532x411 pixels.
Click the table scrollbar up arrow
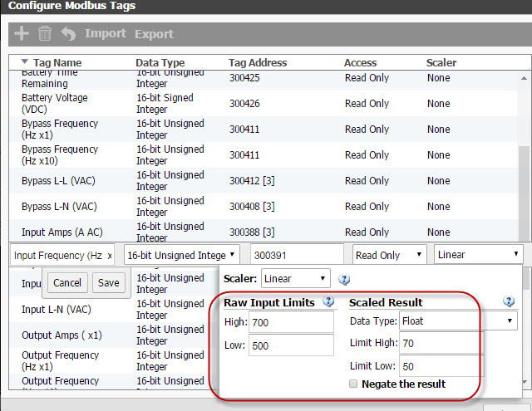click(x=524, y=78)
